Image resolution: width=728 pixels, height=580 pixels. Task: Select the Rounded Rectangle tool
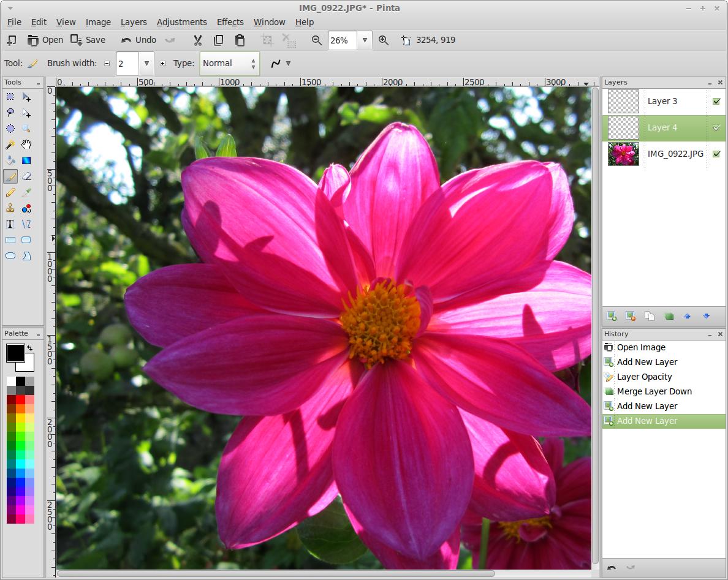[x=26, y=240]
